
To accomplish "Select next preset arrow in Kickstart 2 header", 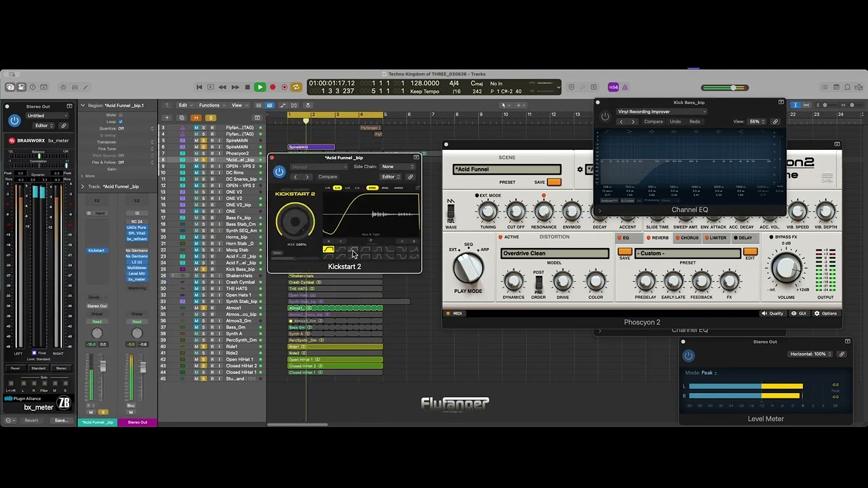I will click(x=307, y=177).
